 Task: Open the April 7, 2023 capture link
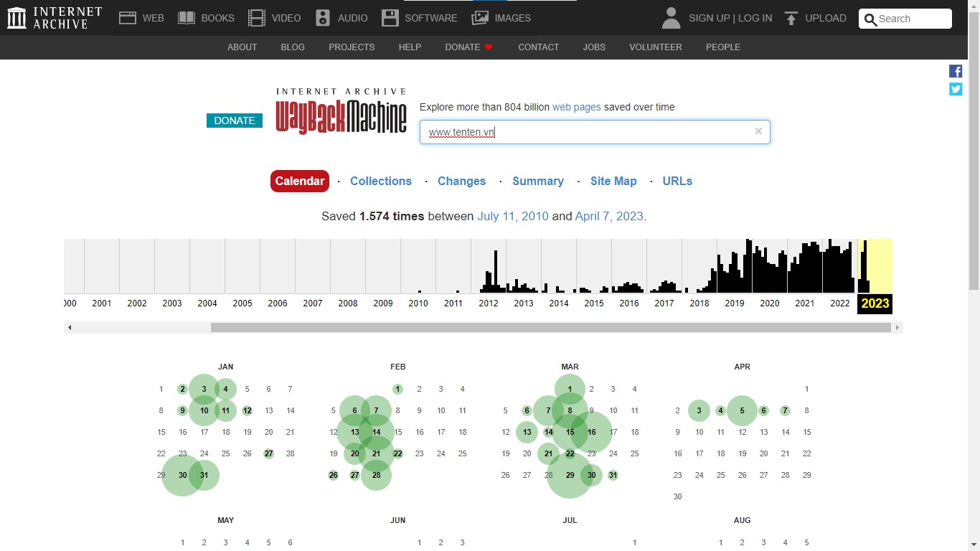click(x=609, y=216)
